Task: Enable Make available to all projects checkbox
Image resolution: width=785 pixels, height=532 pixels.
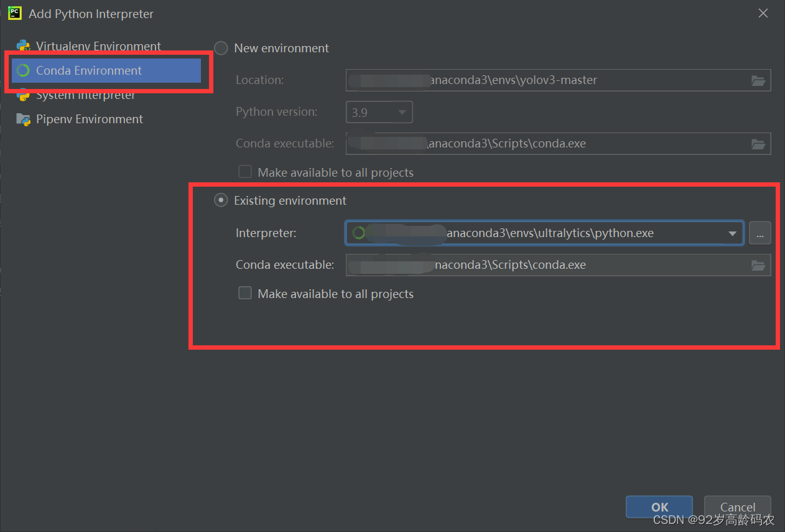Action: tap(245, 293)
